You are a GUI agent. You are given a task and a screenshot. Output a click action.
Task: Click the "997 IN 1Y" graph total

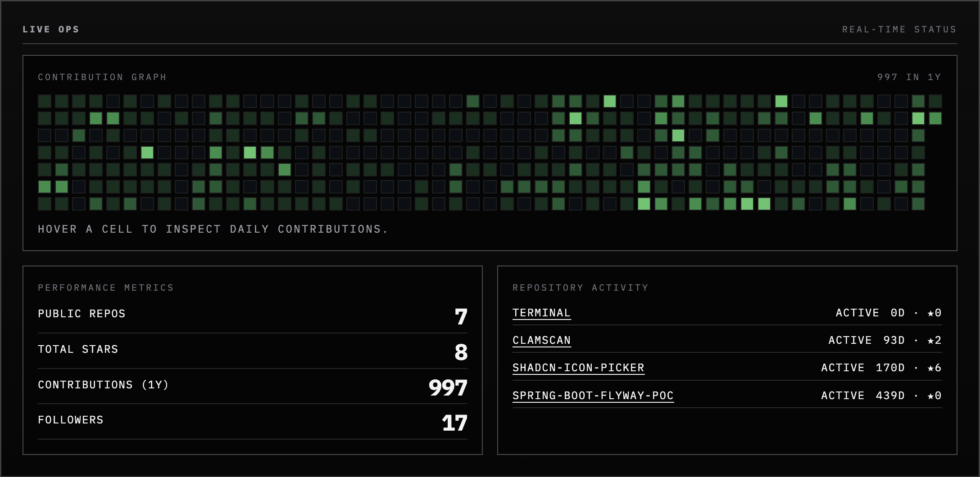[x=909, y=77]
